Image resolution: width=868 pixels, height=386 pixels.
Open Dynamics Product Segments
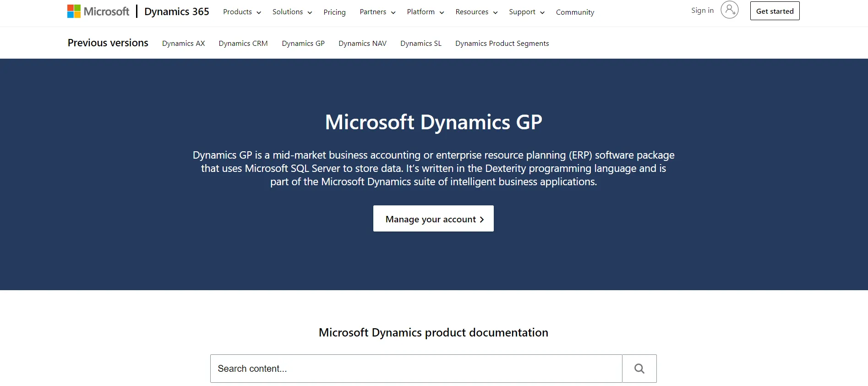point(502,44)
